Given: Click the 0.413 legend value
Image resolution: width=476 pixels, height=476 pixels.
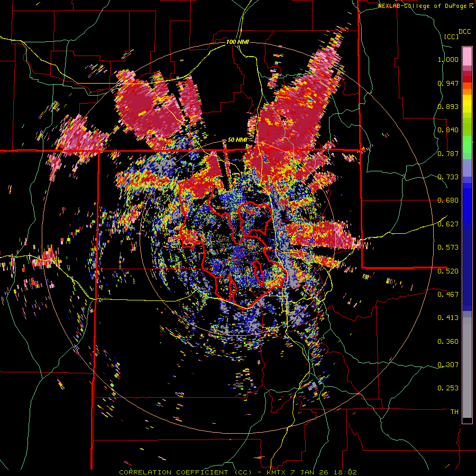Looking at the screenshot, I should [x=448, y=318].
